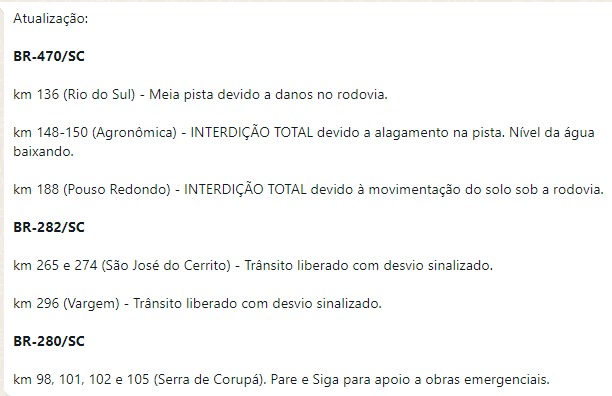This screenshot has height=396, width=612.
Task: Click the 'Atualização:' heading text
Action: tap(51, 18)
